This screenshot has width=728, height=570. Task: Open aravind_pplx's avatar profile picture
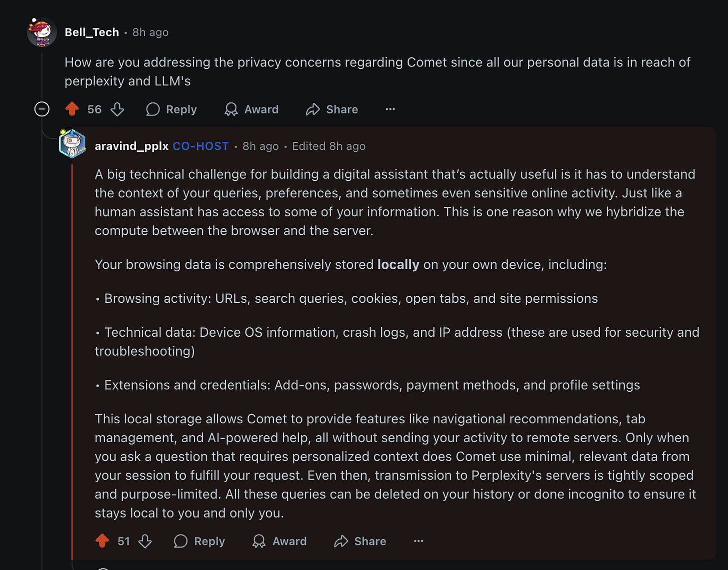72,144
